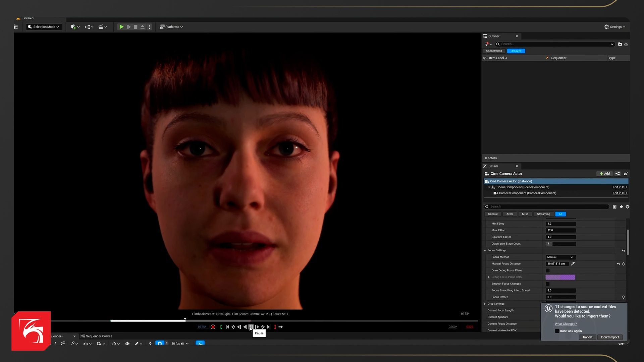Image resolution: width=644 pixels, height=362 pixels.
Task: Click the Don't Import button
Action: coord(609,337)
